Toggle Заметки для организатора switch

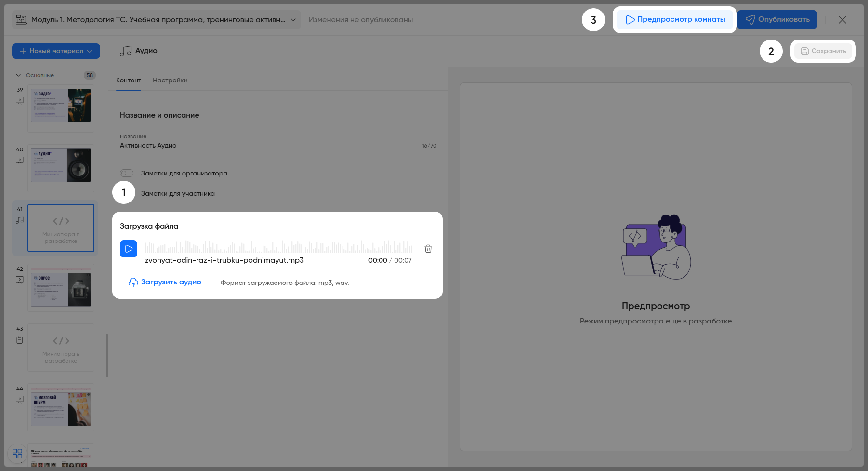127,173
